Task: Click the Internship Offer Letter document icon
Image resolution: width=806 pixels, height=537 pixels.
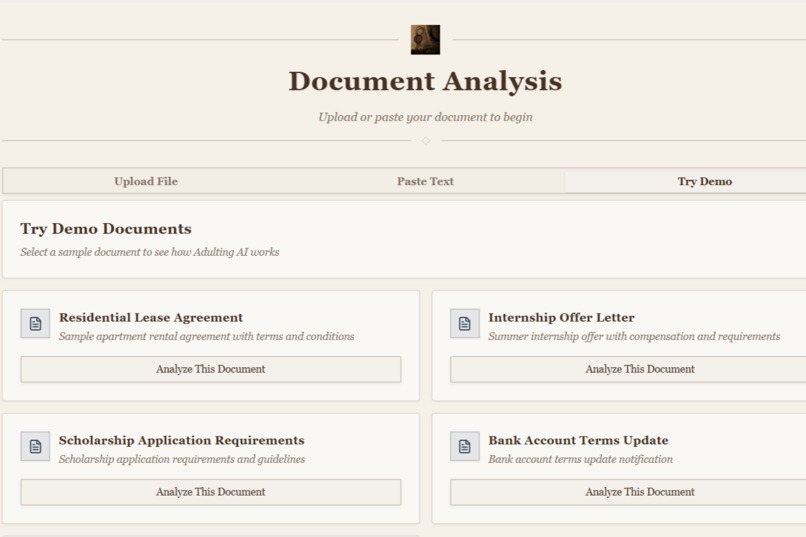Action: click(x=465, y=323)
